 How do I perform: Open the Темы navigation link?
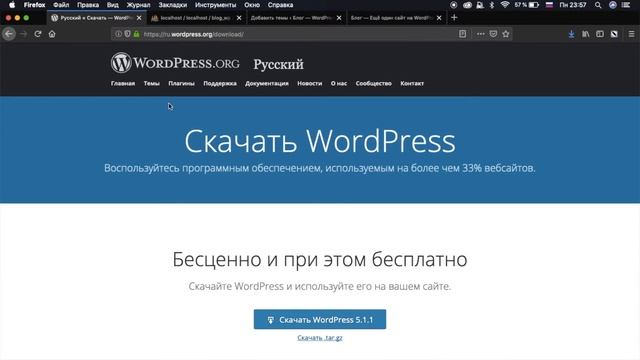click(x=151, y=83)
